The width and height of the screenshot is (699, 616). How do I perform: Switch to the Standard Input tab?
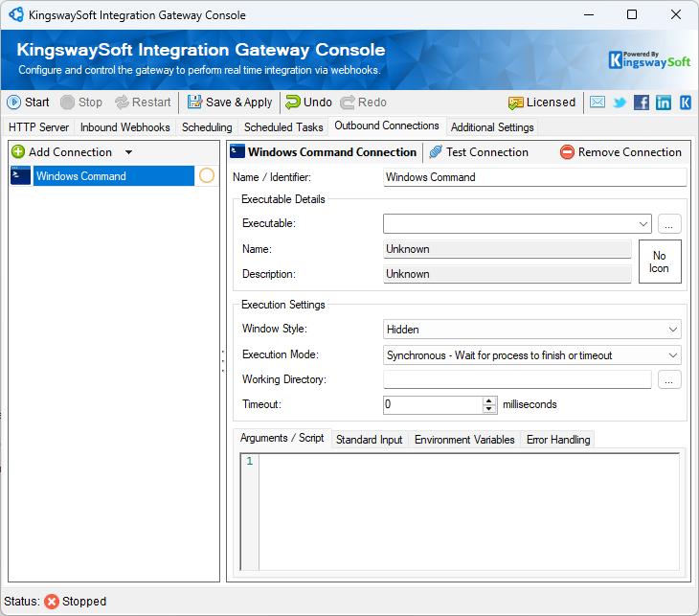[369, 440]
